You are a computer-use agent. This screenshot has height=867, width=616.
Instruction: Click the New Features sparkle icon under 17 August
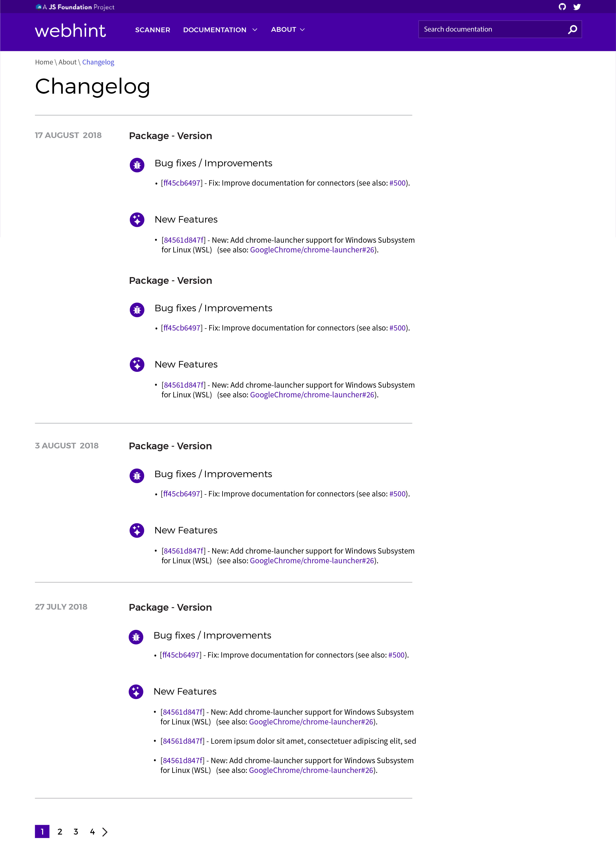click(137, 220)
